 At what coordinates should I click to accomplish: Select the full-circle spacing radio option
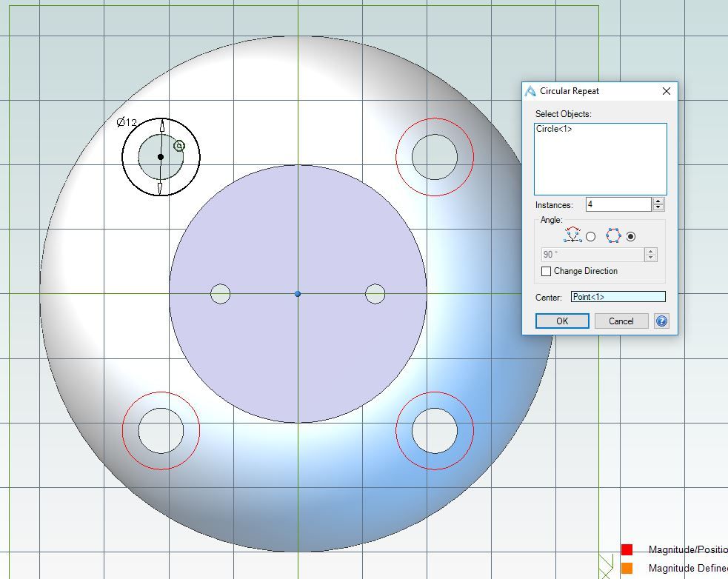pos(630,237)
